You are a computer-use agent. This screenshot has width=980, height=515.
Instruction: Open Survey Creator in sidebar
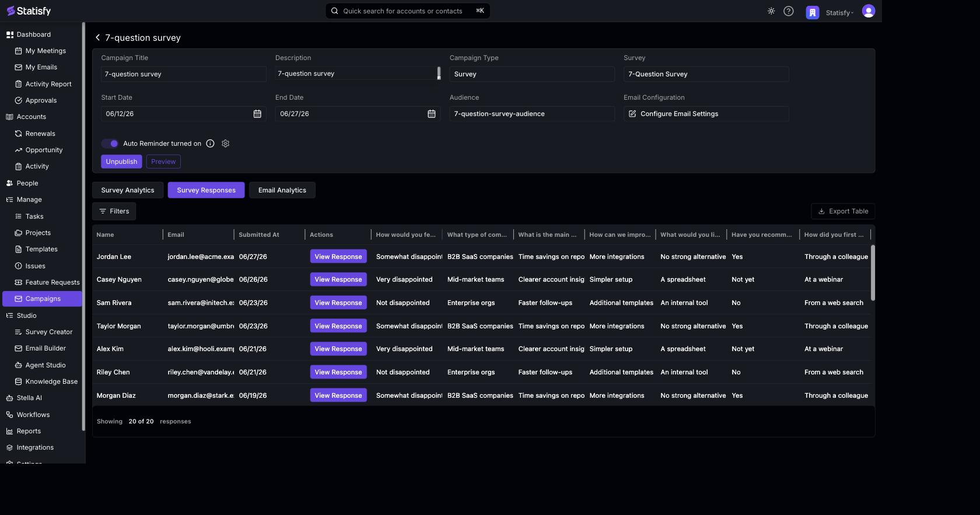click(44, 332)
